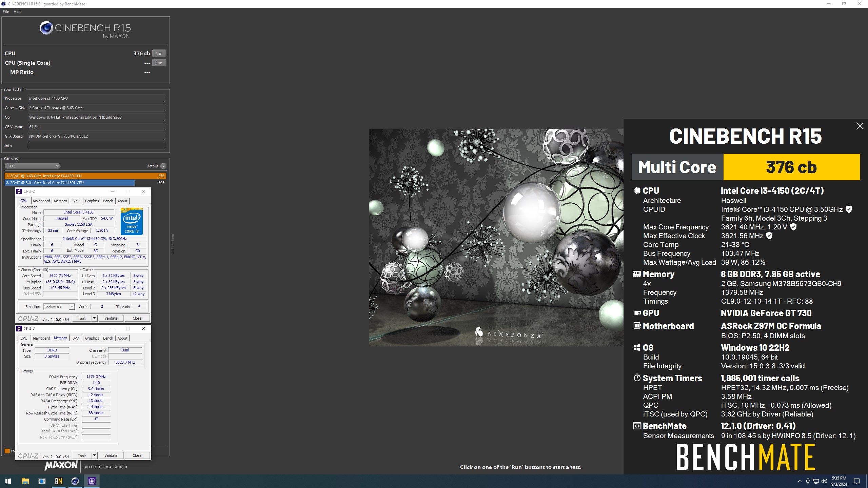
Task: Click Validate in CPU-Z Memory window
Action: (111, 455)
